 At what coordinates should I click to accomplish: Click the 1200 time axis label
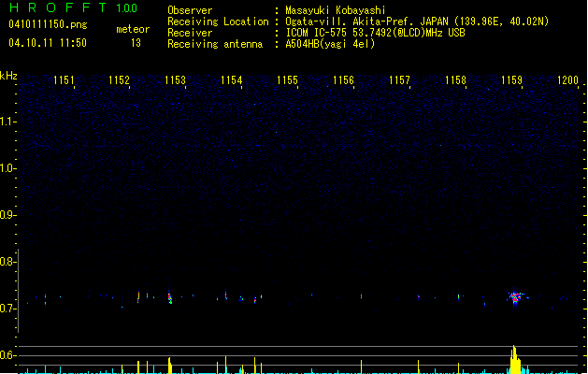[567, 80]
